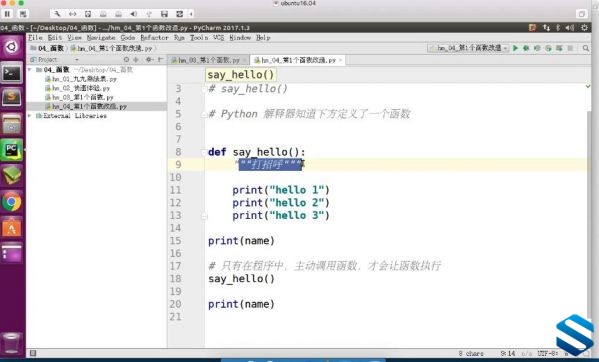Viewport: 599px width, 362px height.
Task: Open PyCharm launcher icon
Action: pos(12,150)
